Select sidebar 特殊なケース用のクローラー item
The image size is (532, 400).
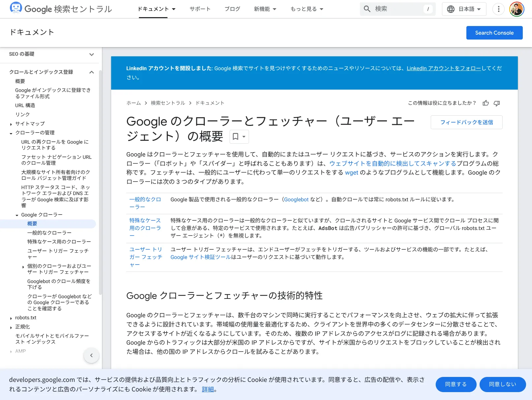coord(59,242)
